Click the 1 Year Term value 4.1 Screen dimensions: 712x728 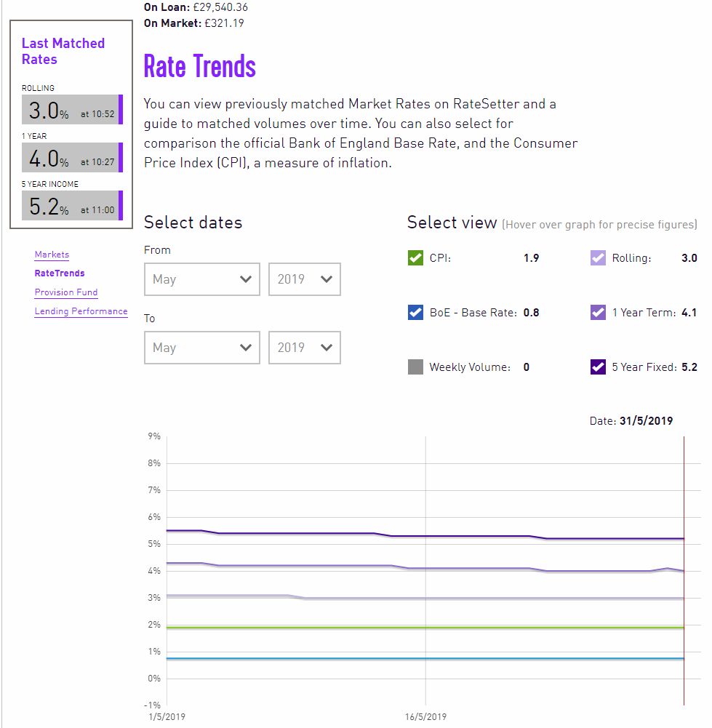pyautogui.click(x=689, y=313)
